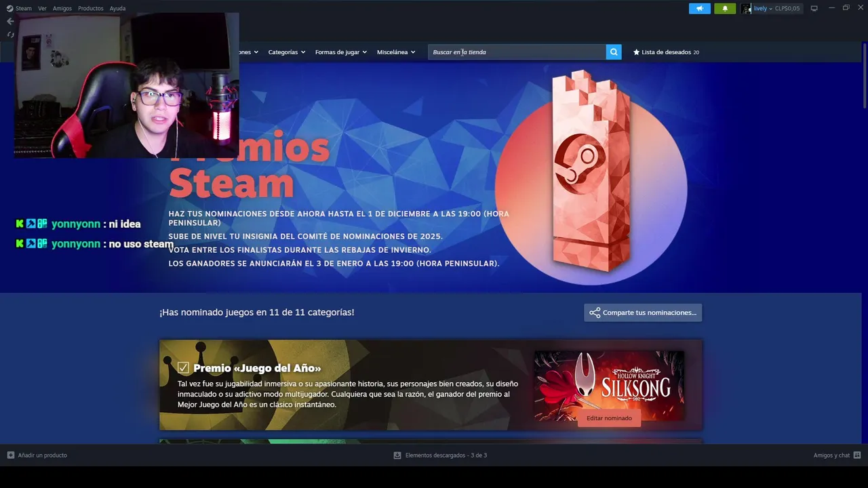This screenshot has width=868, height=488.
Task: Click the Steam Awards trophy image
Action: (x=591, y=171)
